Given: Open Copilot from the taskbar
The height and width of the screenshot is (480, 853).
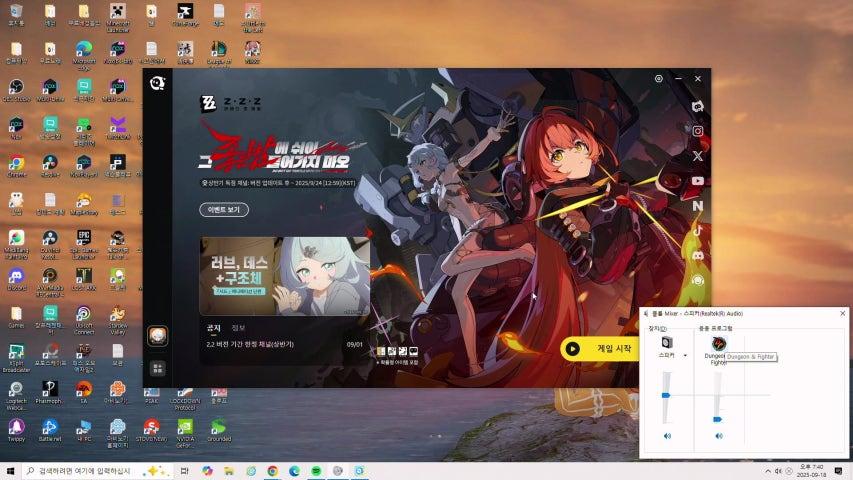Looking at the screenshot, I should pos(207,471).
